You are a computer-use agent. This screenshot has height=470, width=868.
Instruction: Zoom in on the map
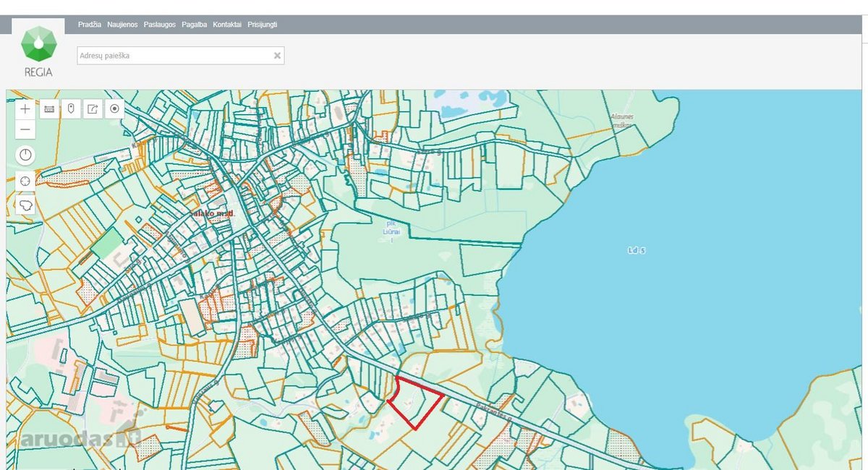click(26, 109)
